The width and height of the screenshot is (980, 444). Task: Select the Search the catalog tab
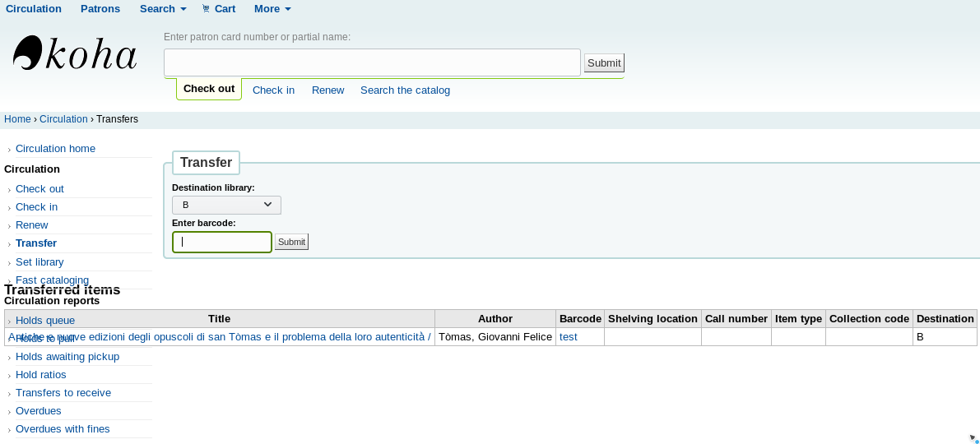click(405, 90)
